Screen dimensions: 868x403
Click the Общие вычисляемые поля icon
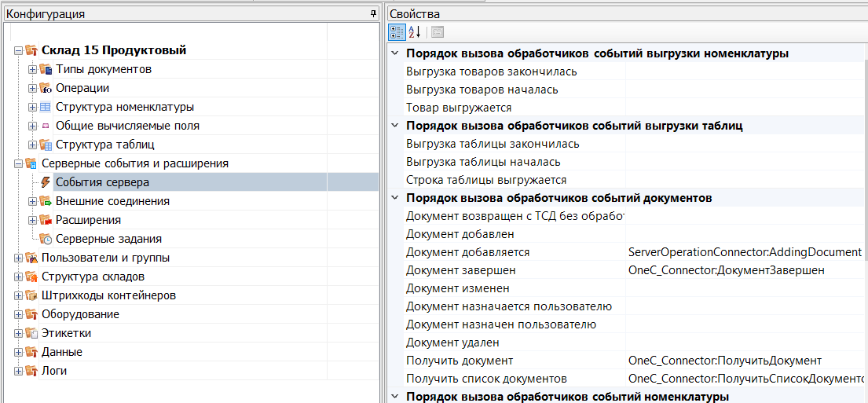46,126
